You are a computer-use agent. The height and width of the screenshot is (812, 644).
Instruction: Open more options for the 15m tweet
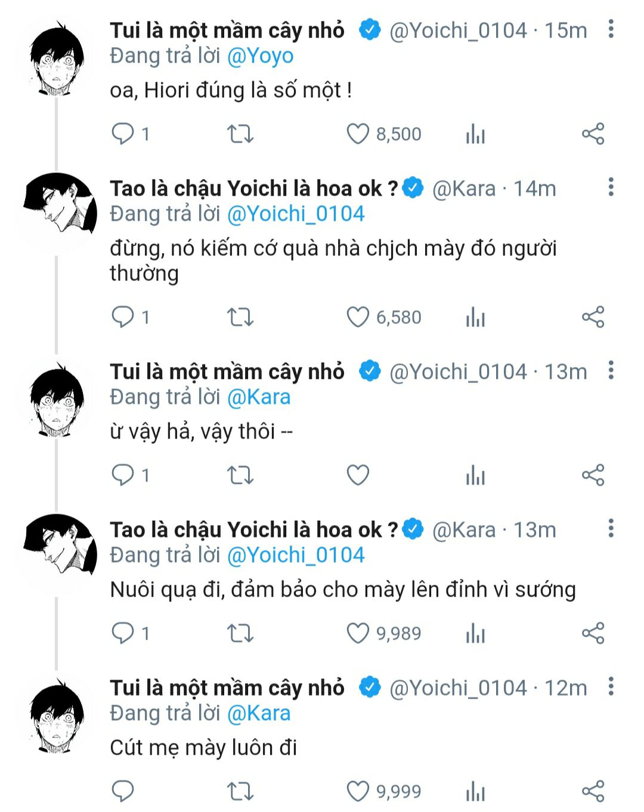coord(611,29)
